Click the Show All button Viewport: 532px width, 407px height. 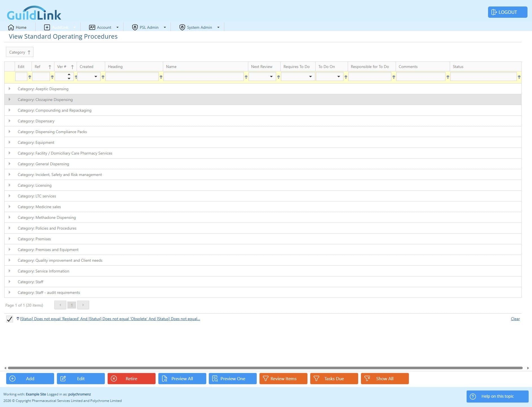pos(385,379)
